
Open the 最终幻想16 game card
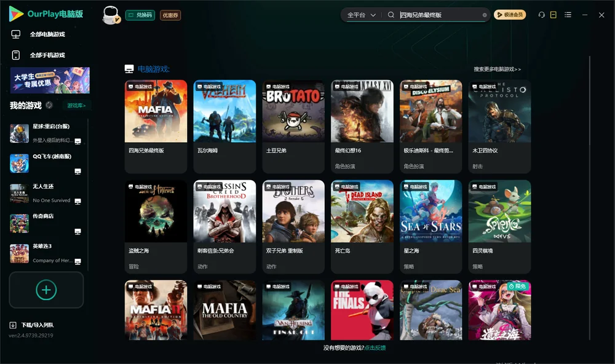(x=362, y=126)
